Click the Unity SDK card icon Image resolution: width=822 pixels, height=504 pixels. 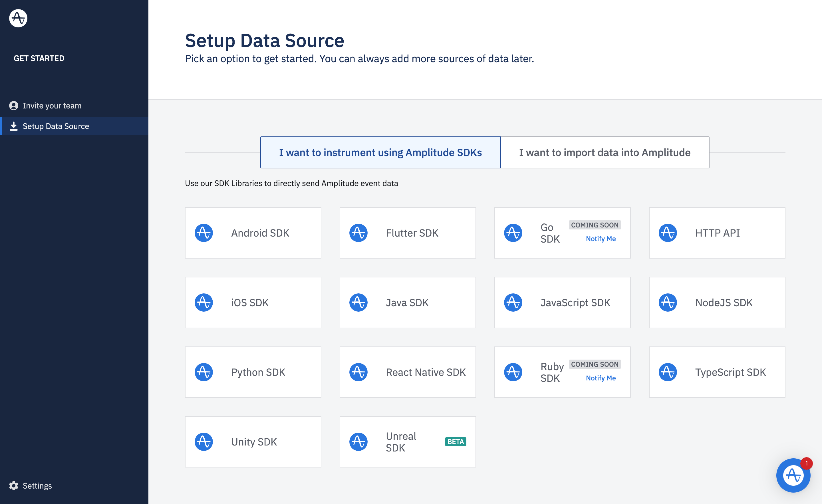(204, 441)
